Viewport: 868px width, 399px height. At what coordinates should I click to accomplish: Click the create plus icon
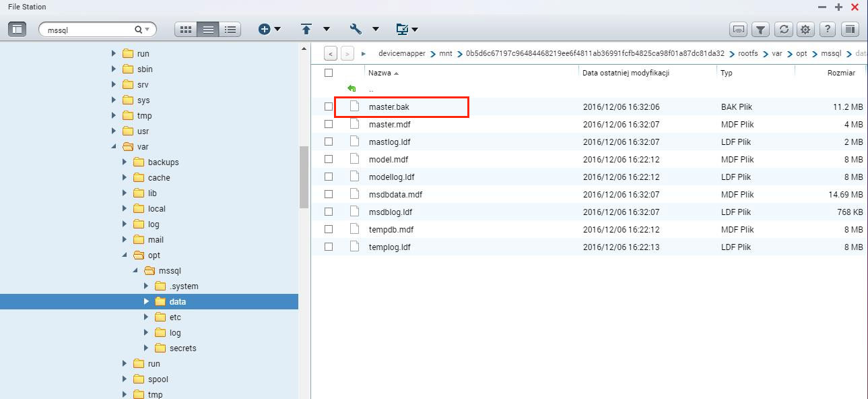pos(264,29)
